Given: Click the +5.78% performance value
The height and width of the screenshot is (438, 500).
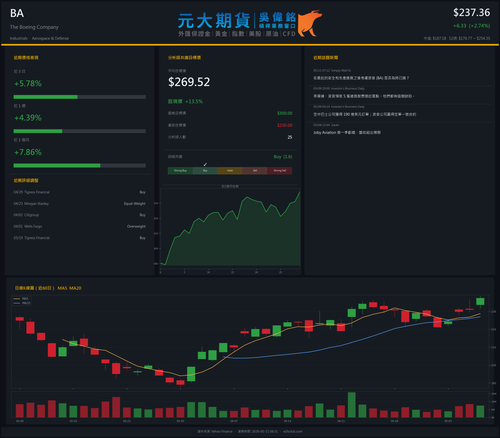Looking at the screenshot, I should click(28, 83).
